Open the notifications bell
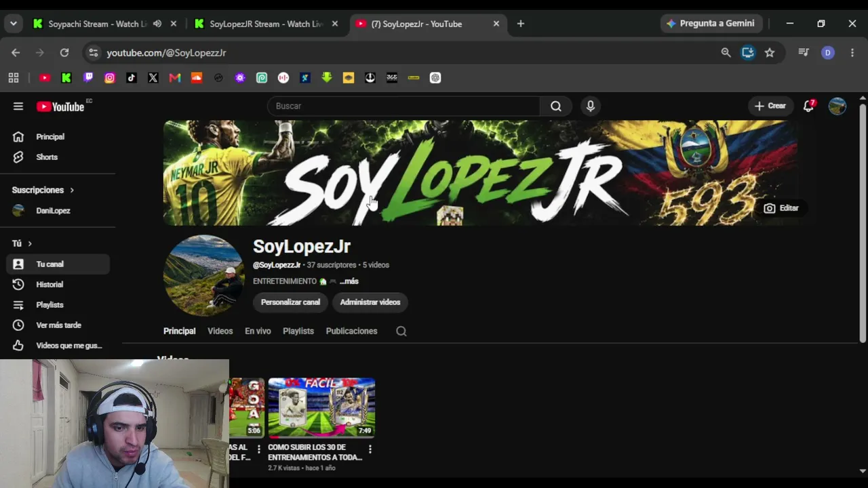The height and width of the screenshot is (488, 868). pos(808,106)
